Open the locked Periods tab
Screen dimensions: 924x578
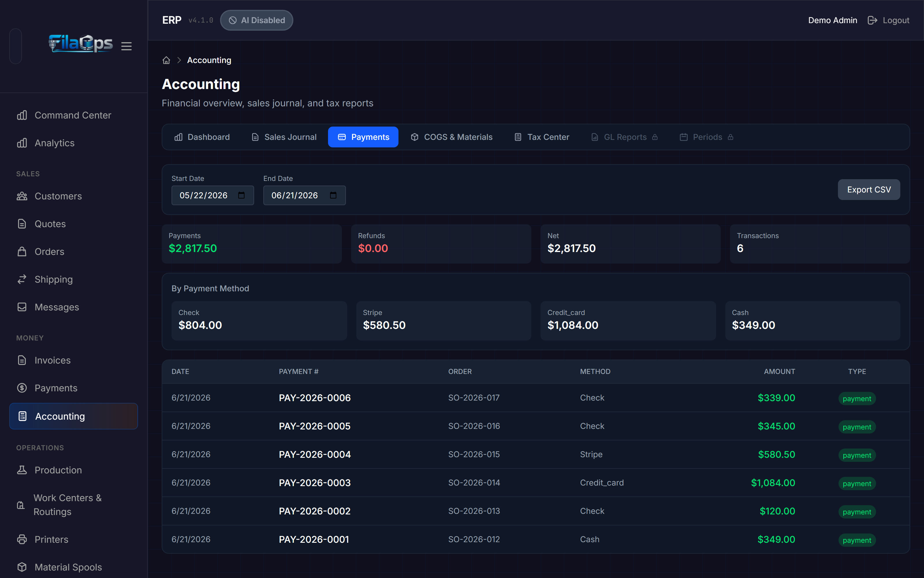click(x=707, y=137)
